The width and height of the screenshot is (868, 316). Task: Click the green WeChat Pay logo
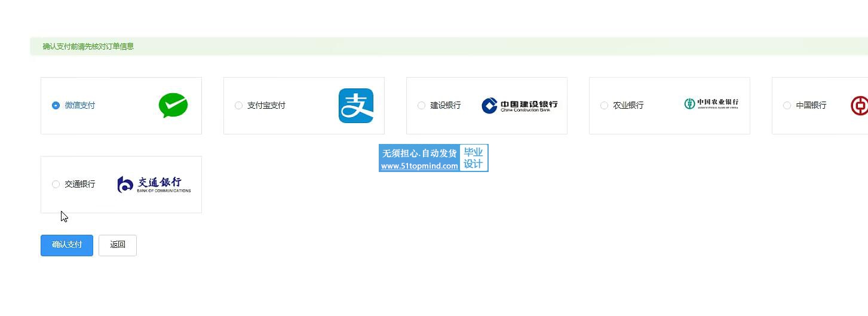(x=173, y=106)
